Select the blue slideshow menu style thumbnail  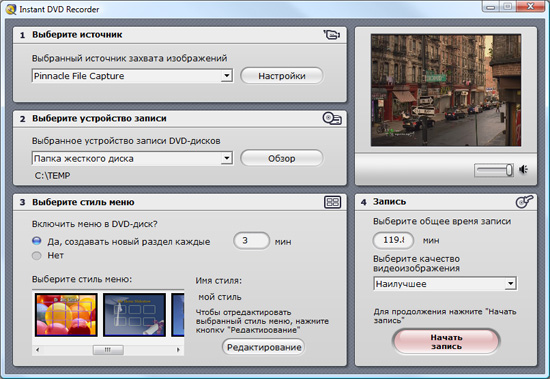pos(134,315)
